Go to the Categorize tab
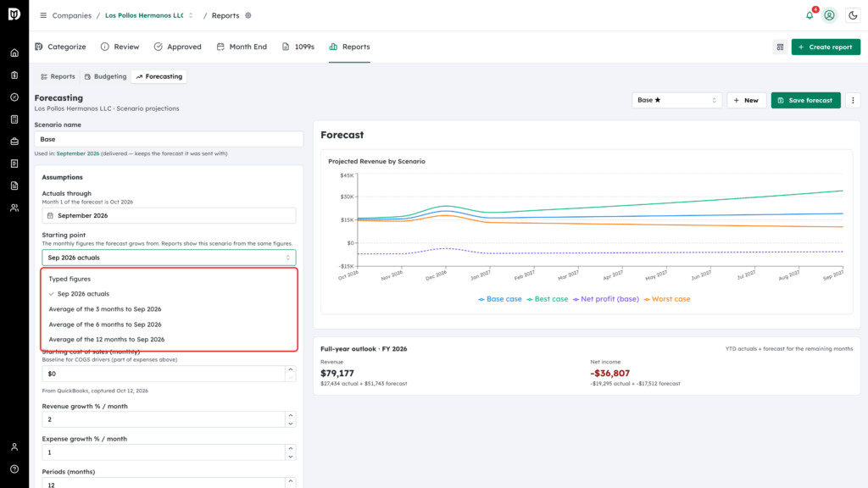The height and width of the screenshot is (488, 868). [x=61, y=47]
